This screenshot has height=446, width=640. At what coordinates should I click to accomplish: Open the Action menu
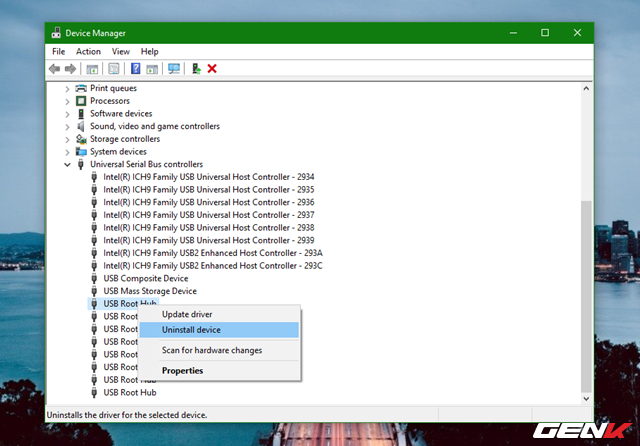click(x=88, y=51)
